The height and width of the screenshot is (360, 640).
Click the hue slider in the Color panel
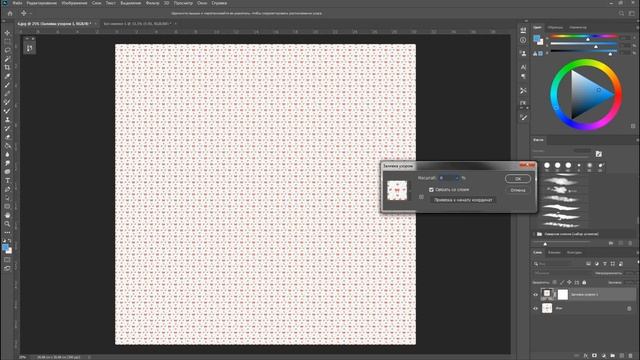584,36
